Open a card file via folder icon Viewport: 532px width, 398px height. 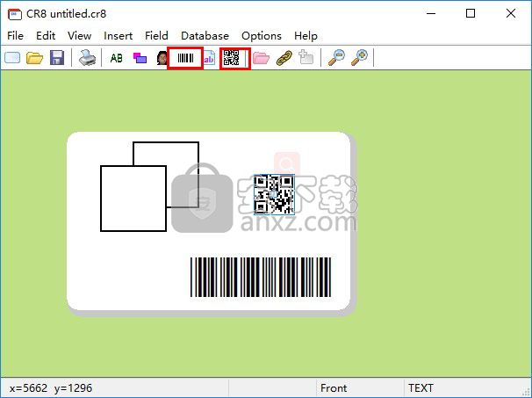34,58
